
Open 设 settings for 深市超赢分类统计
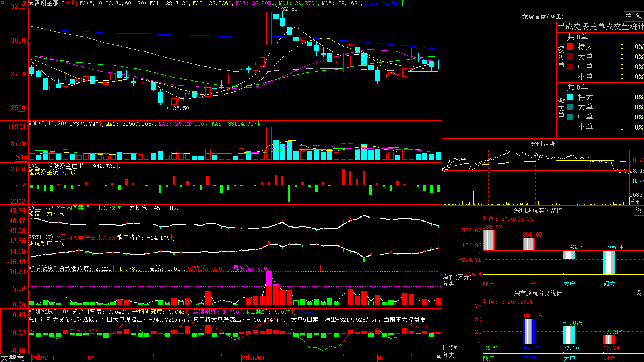(x=639, y=293)
